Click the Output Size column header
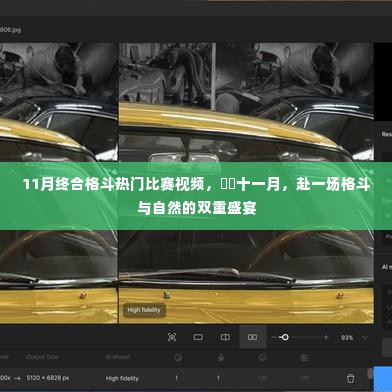 pyautogui.click(x=42, y=357)
